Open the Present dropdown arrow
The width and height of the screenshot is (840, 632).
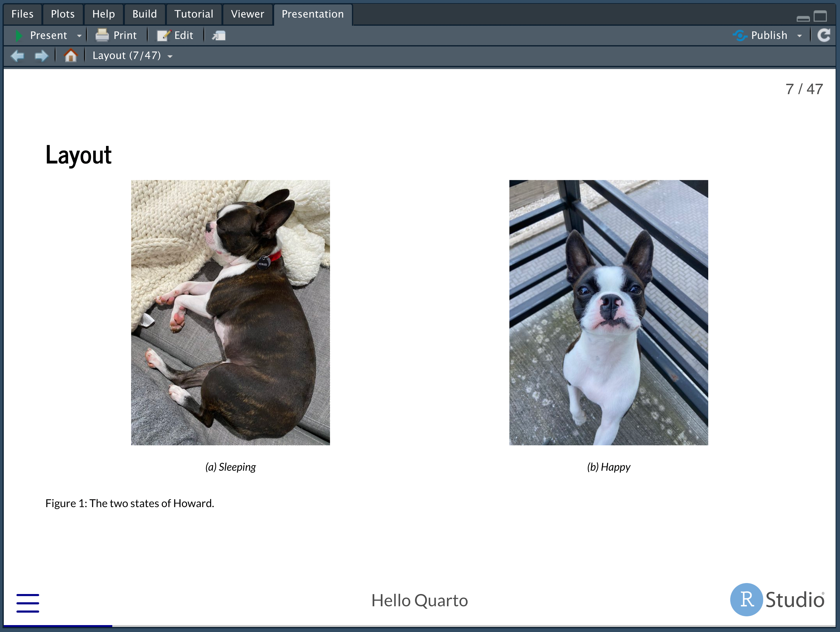tap(79, 36)
